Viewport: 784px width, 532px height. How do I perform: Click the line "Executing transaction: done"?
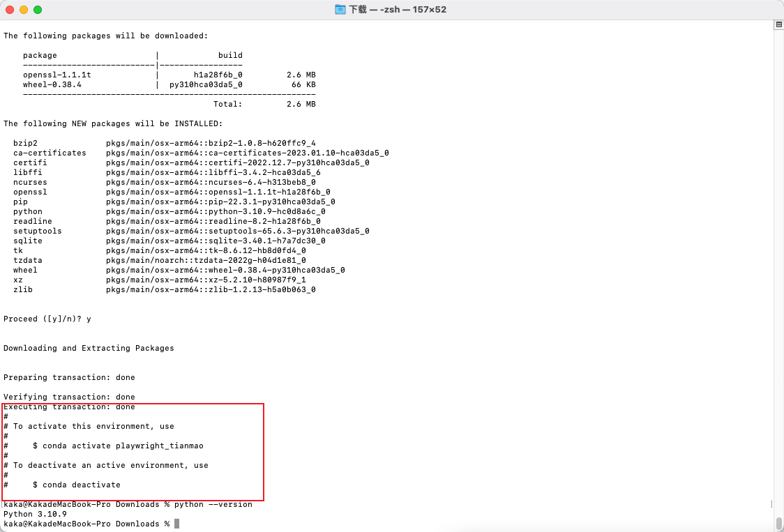point(69,407)
